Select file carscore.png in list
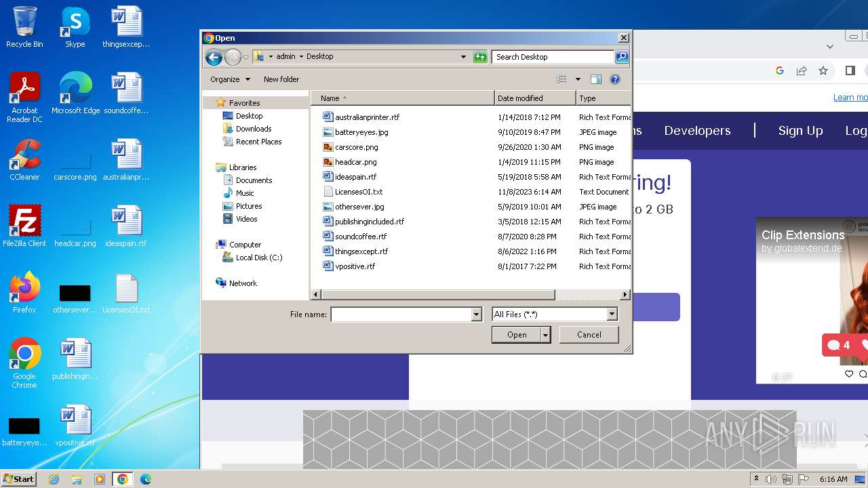Viewport: 868px width, 488px height. 356,147
